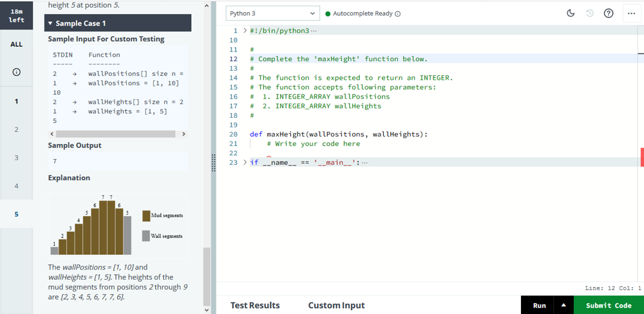
Task: Go to question 4 in sidebar
Action: tap(17, 186)
